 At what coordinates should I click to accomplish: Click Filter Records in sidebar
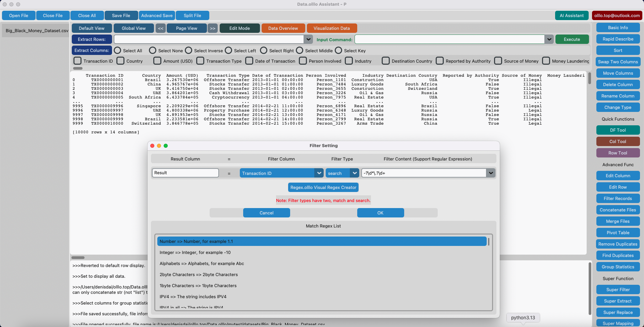618,199
